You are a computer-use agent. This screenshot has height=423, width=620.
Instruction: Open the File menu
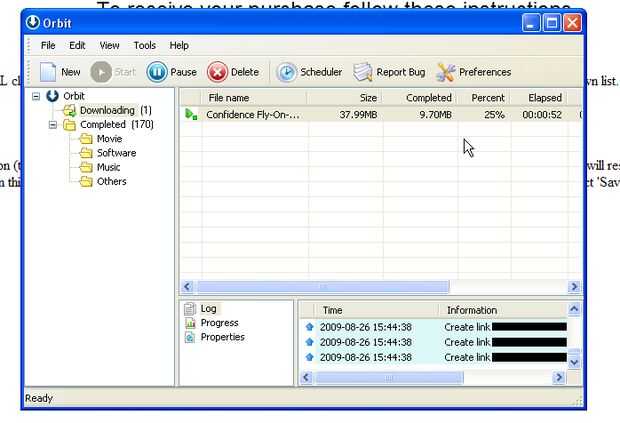pos(48,45)
